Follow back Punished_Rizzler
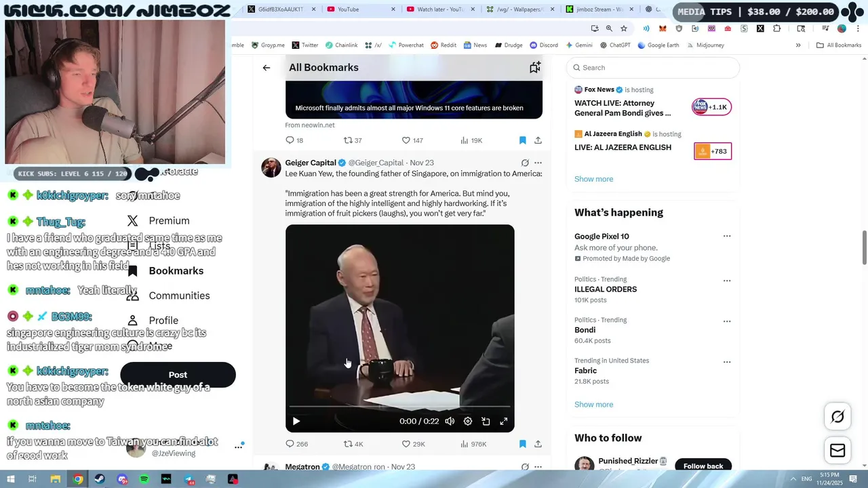The image size is (868, 488). point(703,466)
